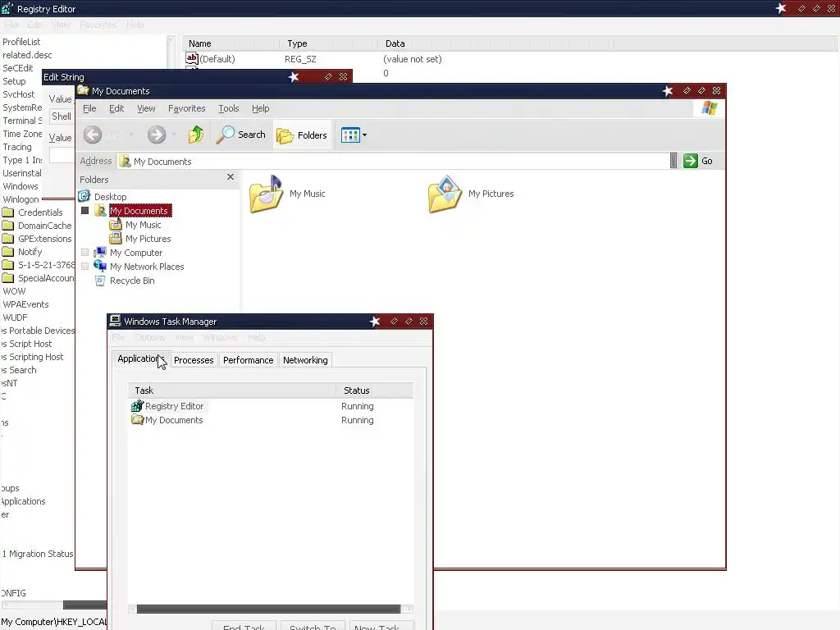
Task: Open the Favorites menu in My Documents
Action: (186, 108)
